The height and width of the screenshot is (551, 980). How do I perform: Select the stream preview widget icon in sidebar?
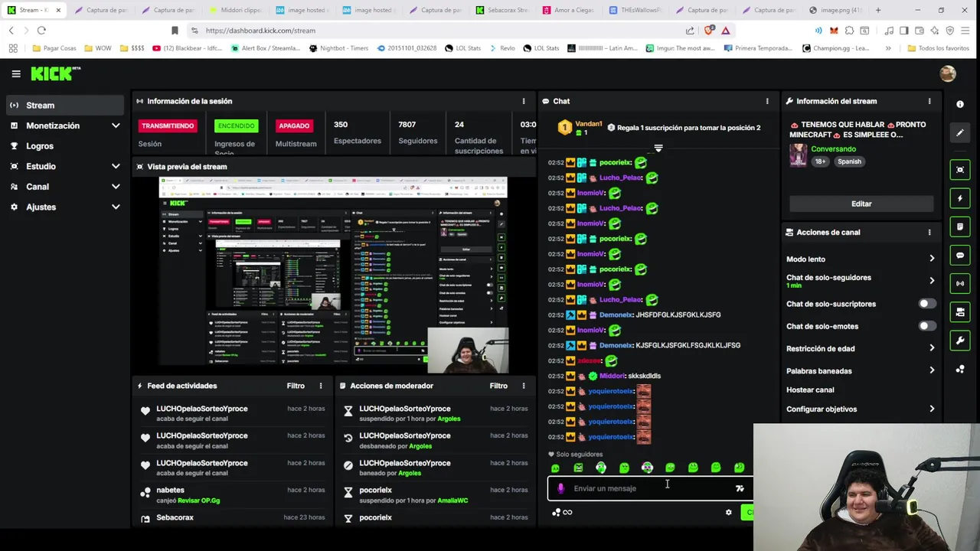[x=960, y=170]
